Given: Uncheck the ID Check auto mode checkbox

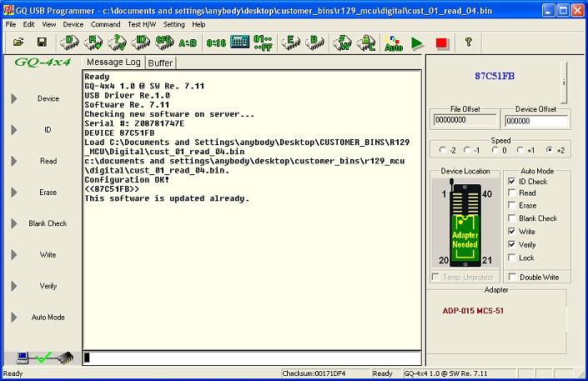Looking at the screenshot, I should click(511, 182).
